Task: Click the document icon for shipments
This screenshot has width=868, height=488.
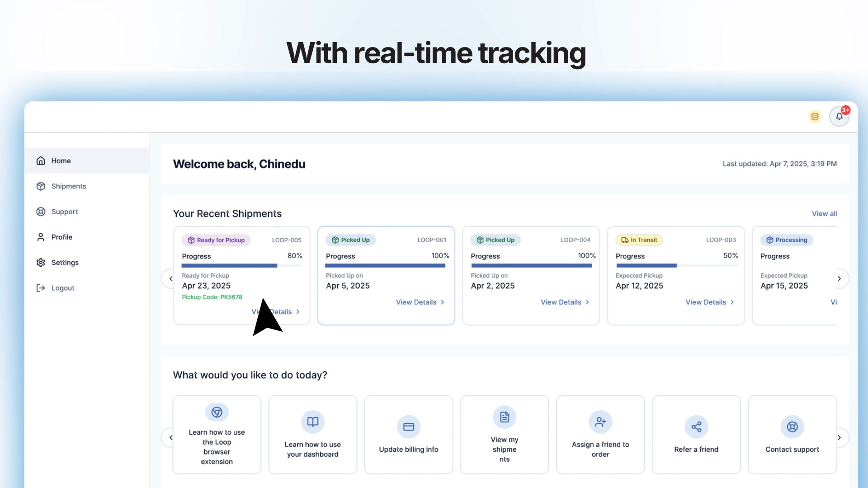Action: point(505,417)
